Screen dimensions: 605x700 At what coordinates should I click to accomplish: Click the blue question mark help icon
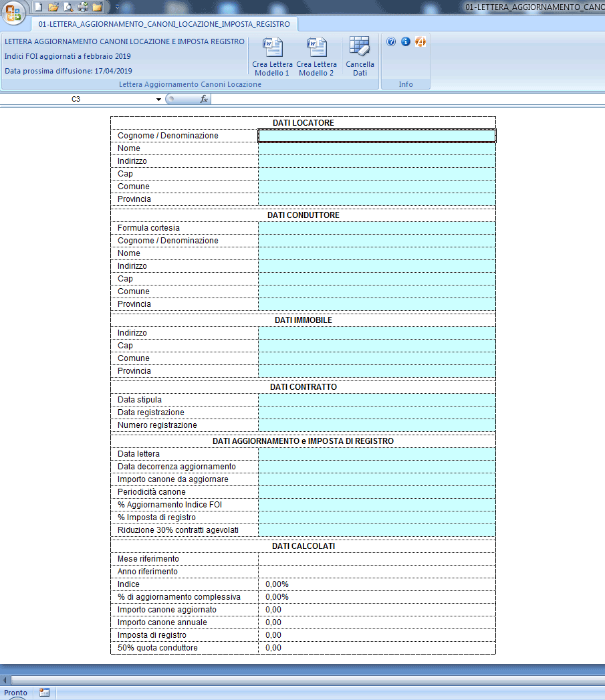tap(391, 41)
